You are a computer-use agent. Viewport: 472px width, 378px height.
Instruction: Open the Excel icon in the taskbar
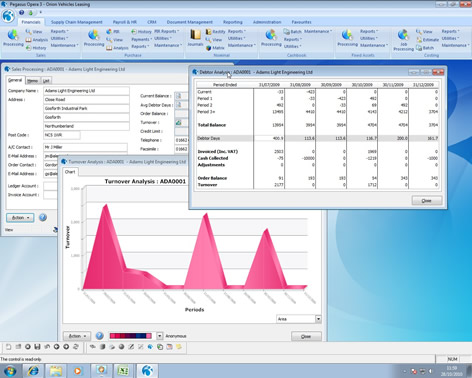pos(123,371)
